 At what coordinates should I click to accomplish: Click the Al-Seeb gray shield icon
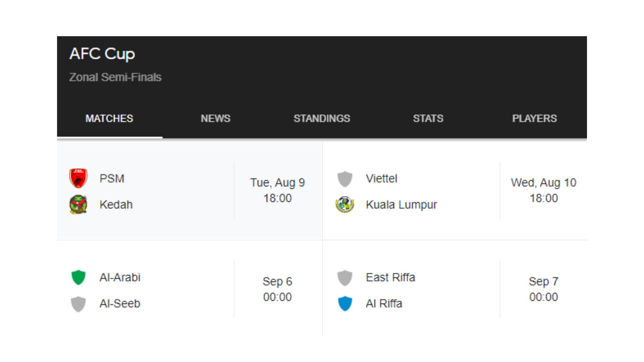tap(78, 304)
